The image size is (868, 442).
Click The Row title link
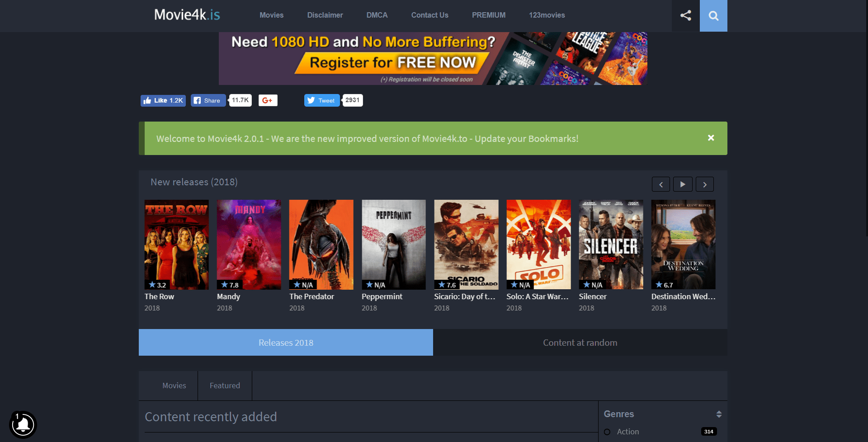(x=159, y=296)
